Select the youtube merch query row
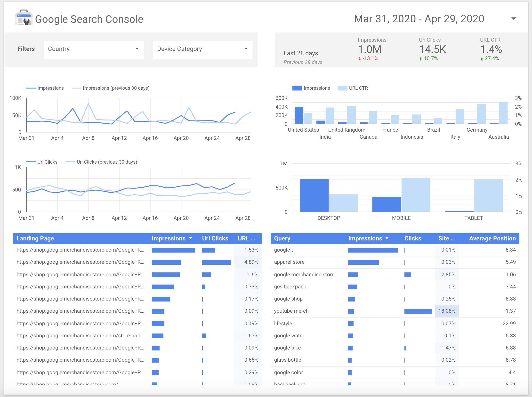This screenshot has width=532, height=397. tap(291, 311)
